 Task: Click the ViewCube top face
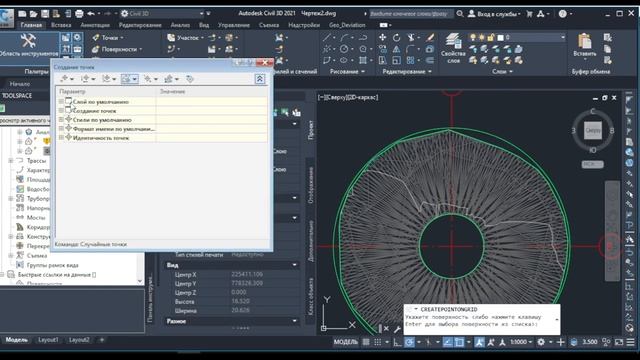click(593, 131)
